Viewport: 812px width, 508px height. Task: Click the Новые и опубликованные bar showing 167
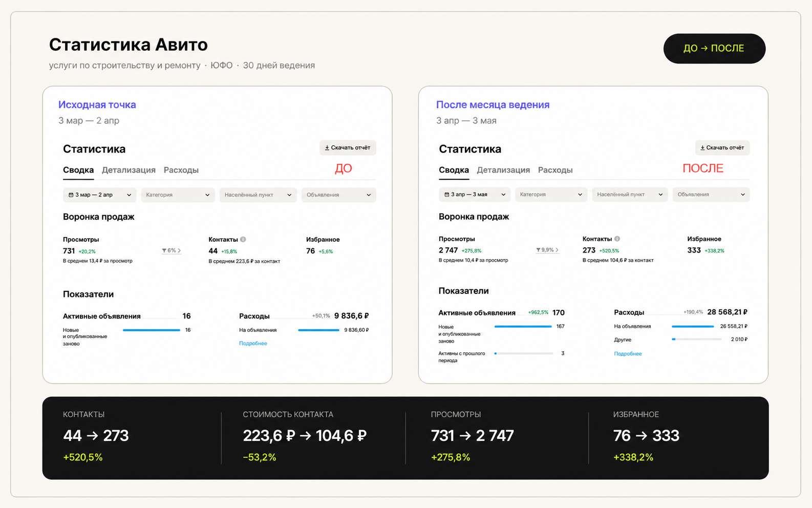coord(523,326)
